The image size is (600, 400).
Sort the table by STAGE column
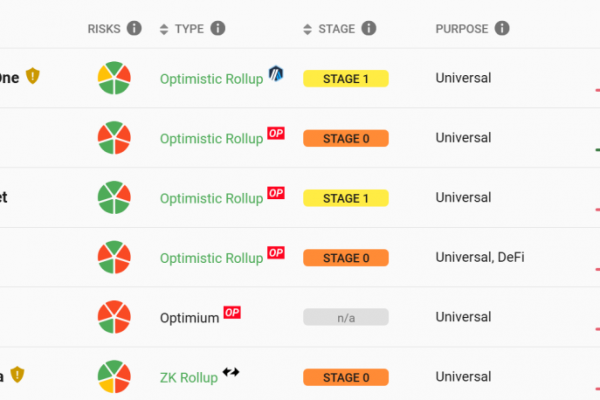pos(307,29)
